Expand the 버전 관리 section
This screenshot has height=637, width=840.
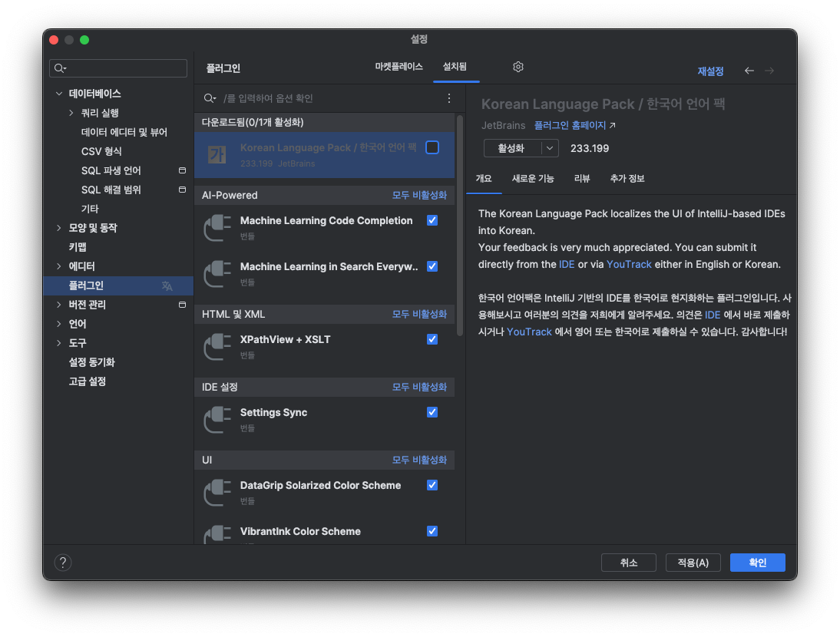tap(59, 305)
